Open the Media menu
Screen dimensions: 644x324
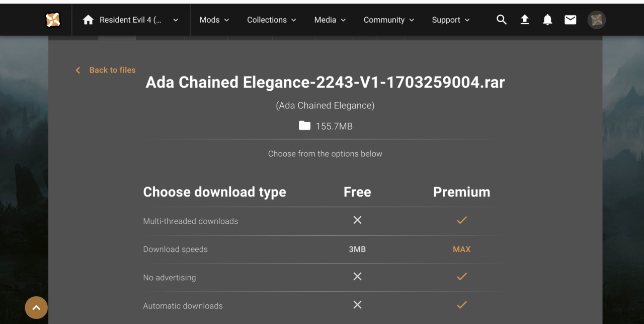click(x=330, y=20)
